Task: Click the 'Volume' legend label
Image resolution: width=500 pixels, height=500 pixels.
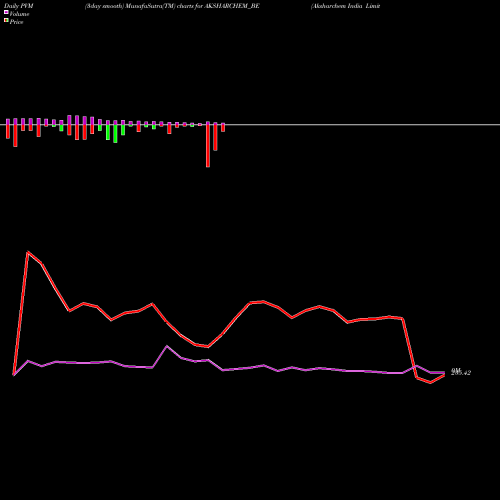Action: 19,14
